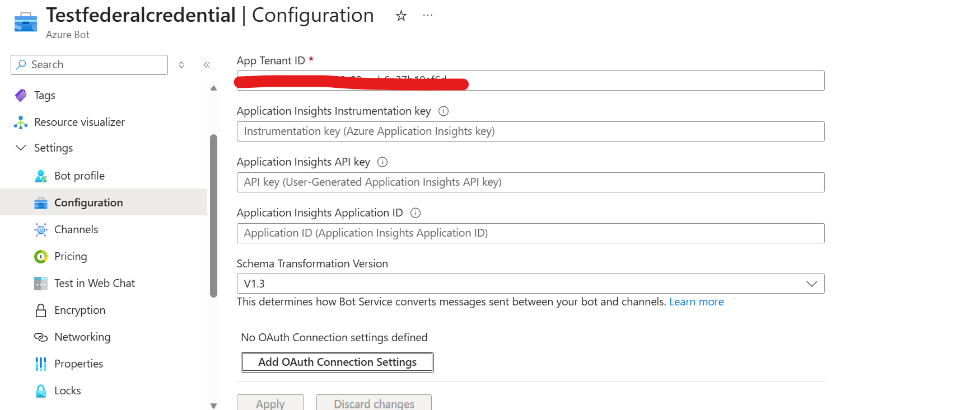Click the Testfederalcredential page title

(x=141, y=15)
